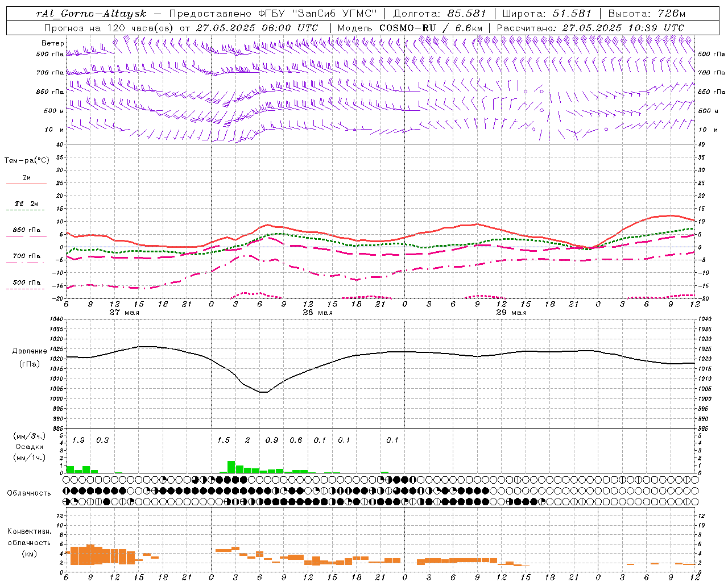Screen dimensions: 728x582
Task: Click the Тем-ра(°C) temperature panel label
Action: tap(27, 161)
